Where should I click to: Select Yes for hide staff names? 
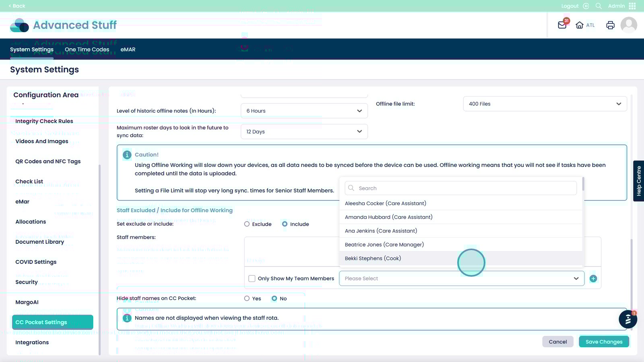[x=247, y=298]
